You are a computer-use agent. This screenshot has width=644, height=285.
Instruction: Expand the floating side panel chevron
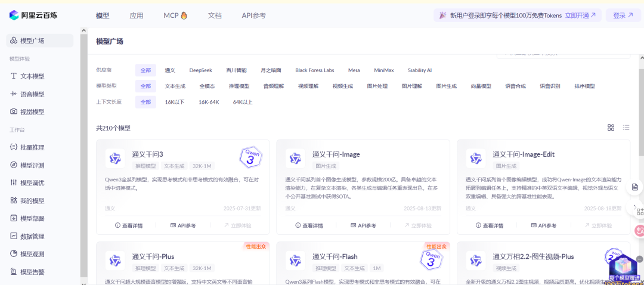tap(635, 206)
